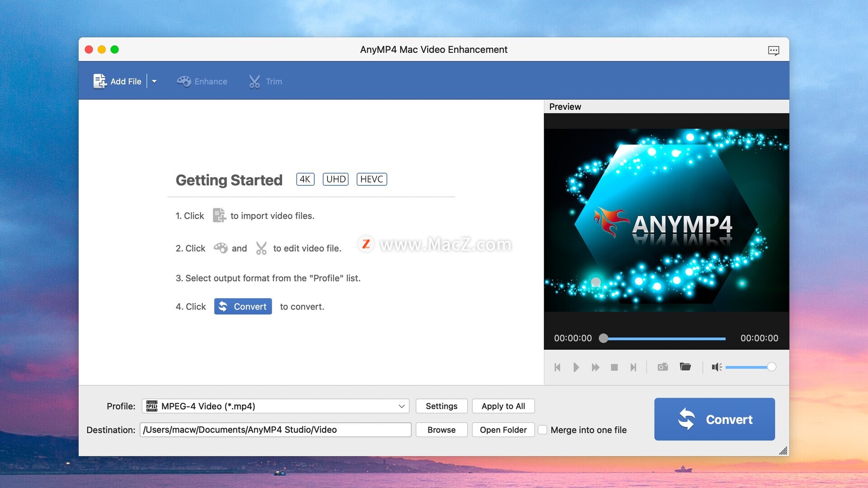Fast forward the preview playback
The width and height of the screenshot is (868, 488).
click(595, 367)
